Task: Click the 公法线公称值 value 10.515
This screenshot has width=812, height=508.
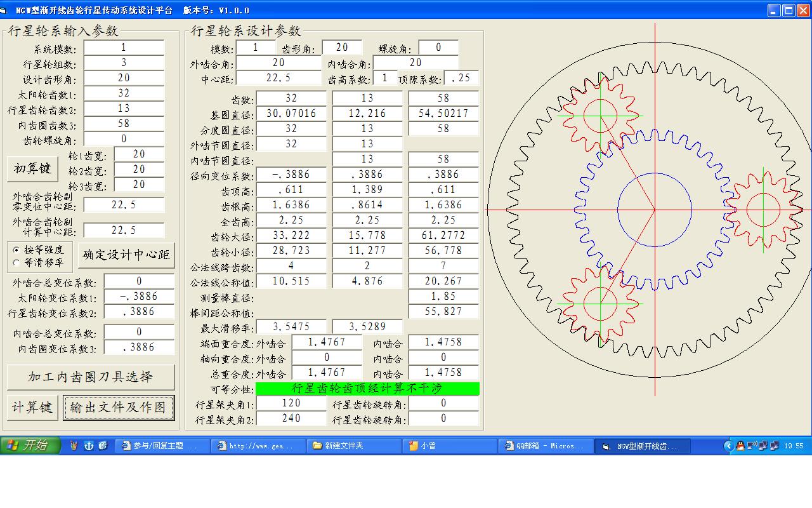Action: pos(291,281)
